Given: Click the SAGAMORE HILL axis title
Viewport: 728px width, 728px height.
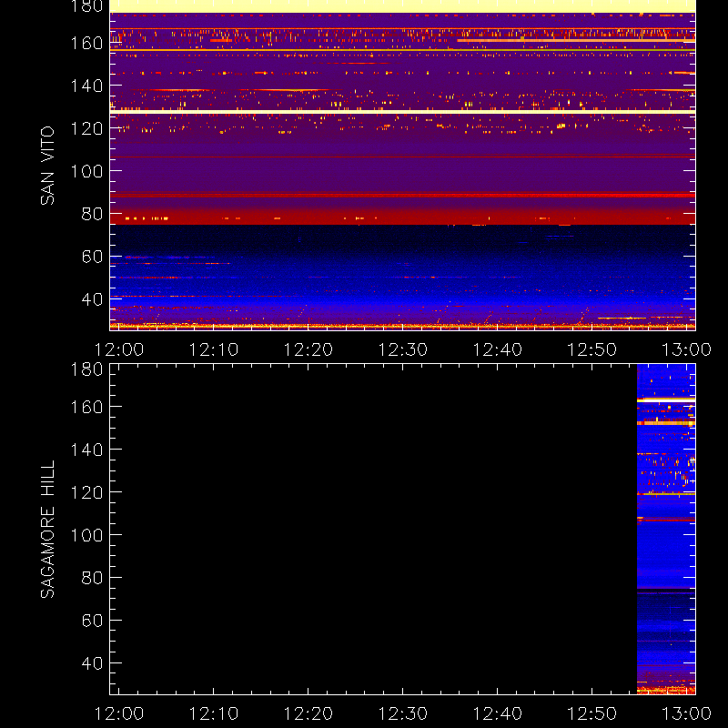Looking at the screenshot, I should (x=47, y=530).
